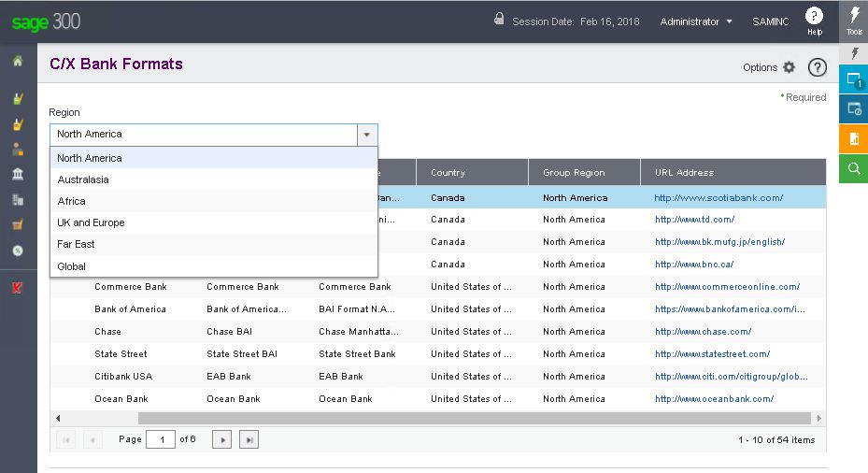Collapse the Region dropdown arrow
Image resolution: width=868 pixels, height=473 pixels.
366,135
